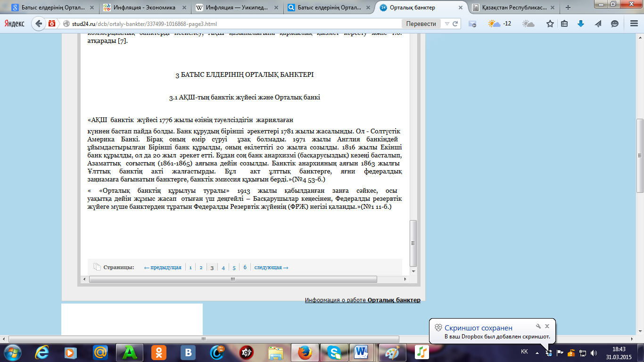Switch to Firefox in the taskbar
Viewport: 644px width, 362px height.
(305, 352)
